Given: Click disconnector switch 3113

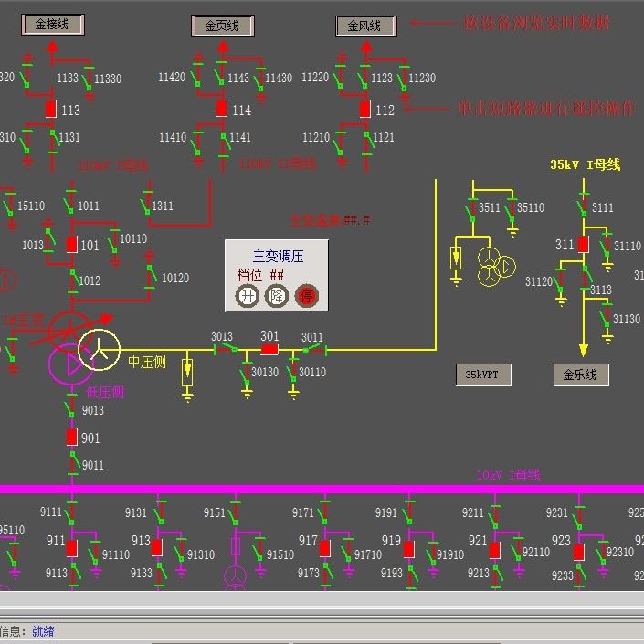Looking at the screenshot, I should pyautogui.click(x=586, y=278).
